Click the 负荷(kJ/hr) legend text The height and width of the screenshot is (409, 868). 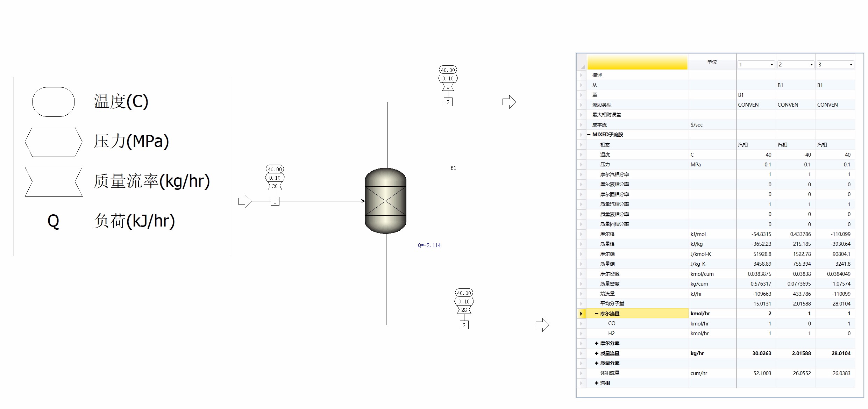click(134, 221)
